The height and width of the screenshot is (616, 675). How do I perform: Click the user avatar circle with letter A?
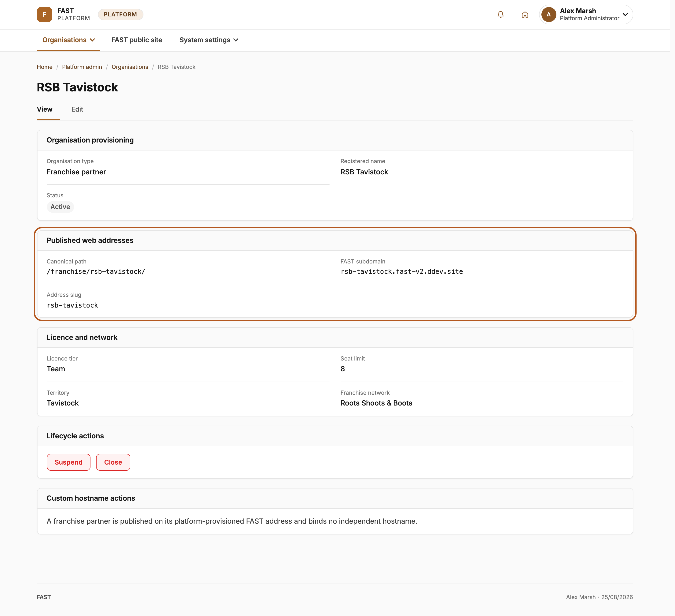tap(548, 14)
